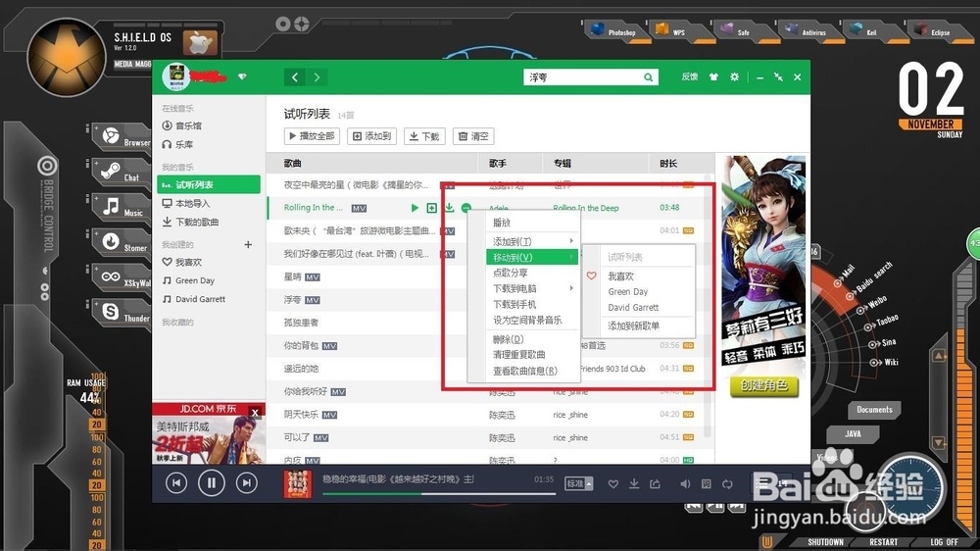The image size is (980, 551).
Task: Share the currently playing song
Action: [655, 483]
